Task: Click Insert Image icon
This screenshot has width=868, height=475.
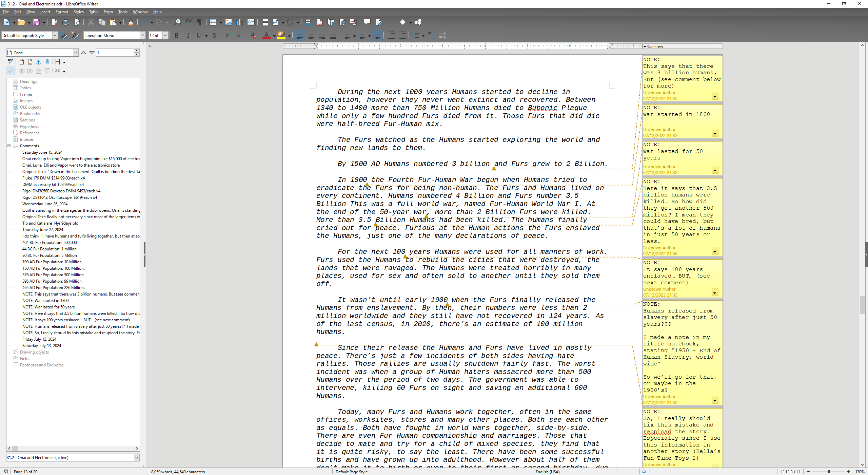Action: point(229,22)
